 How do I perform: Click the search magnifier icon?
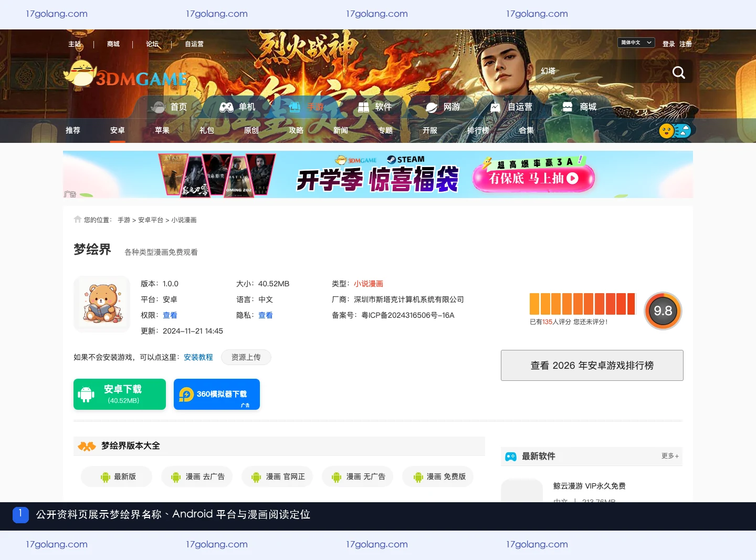tap(678, 72)
